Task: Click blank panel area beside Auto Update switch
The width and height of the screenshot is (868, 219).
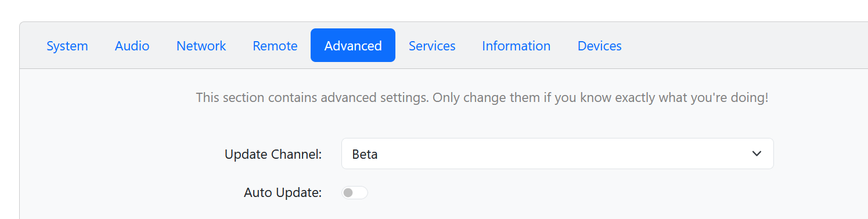Action: pos(569,193)
